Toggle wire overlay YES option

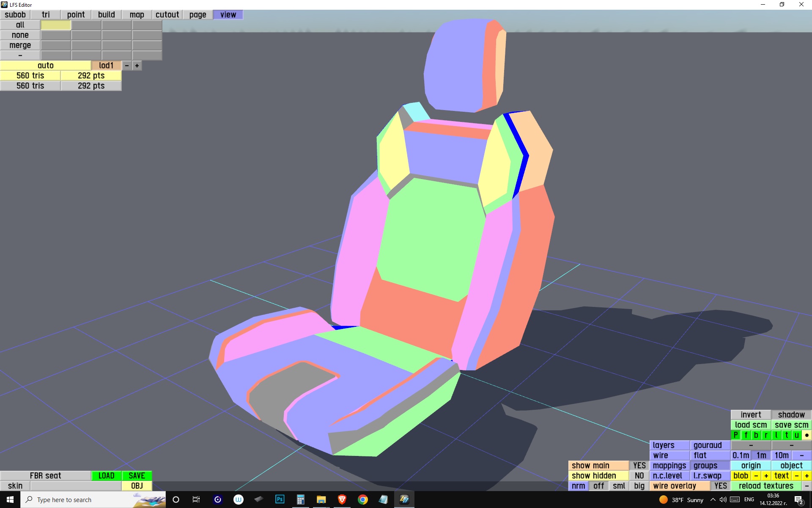[720, 486]
